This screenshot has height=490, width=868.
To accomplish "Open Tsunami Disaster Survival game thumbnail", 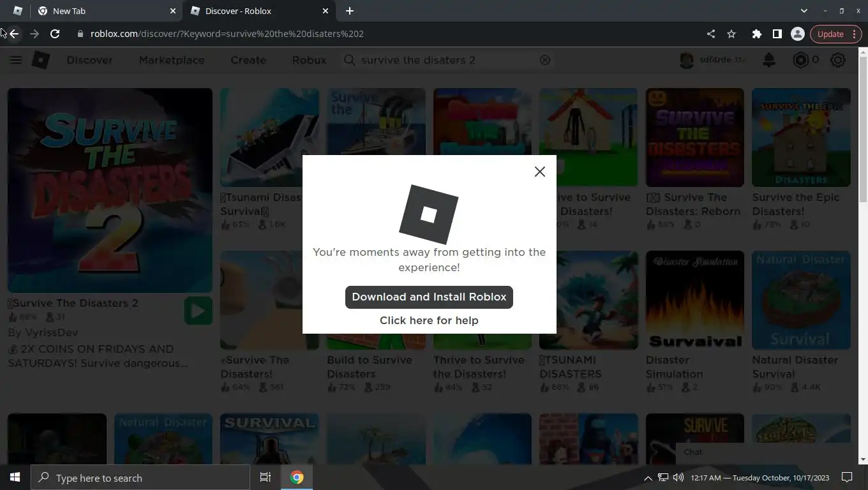I will click(x=269, y=138).
